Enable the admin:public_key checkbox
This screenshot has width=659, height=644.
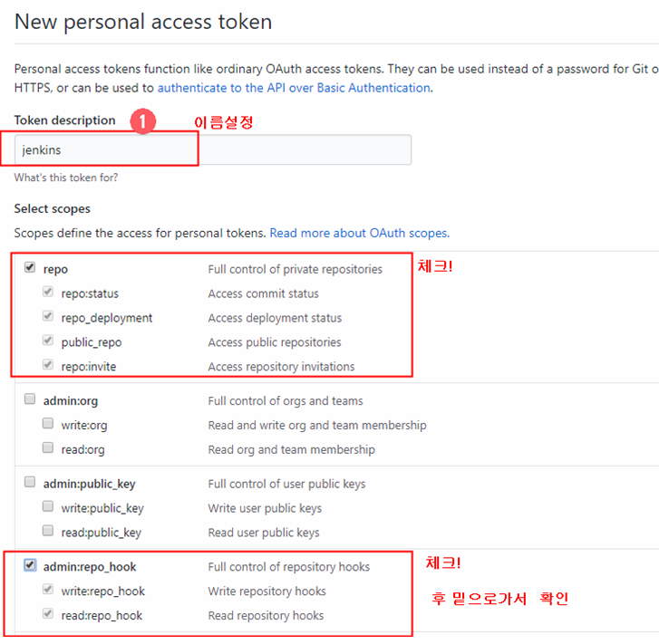click(x=30, y=482)
